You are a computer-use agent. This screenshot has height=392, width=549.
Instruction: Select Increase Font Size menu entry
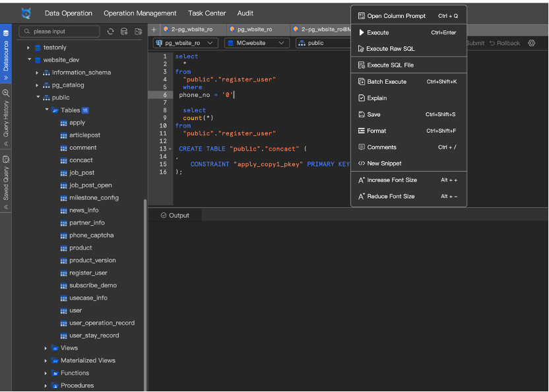(392, 180)
